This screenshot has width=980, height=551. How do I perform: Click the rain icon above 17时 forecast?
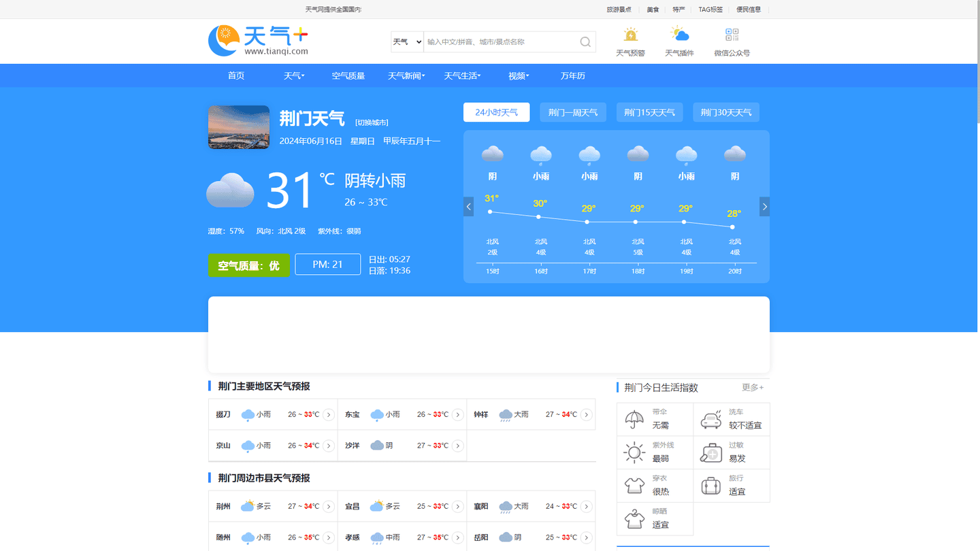[589, 155]
